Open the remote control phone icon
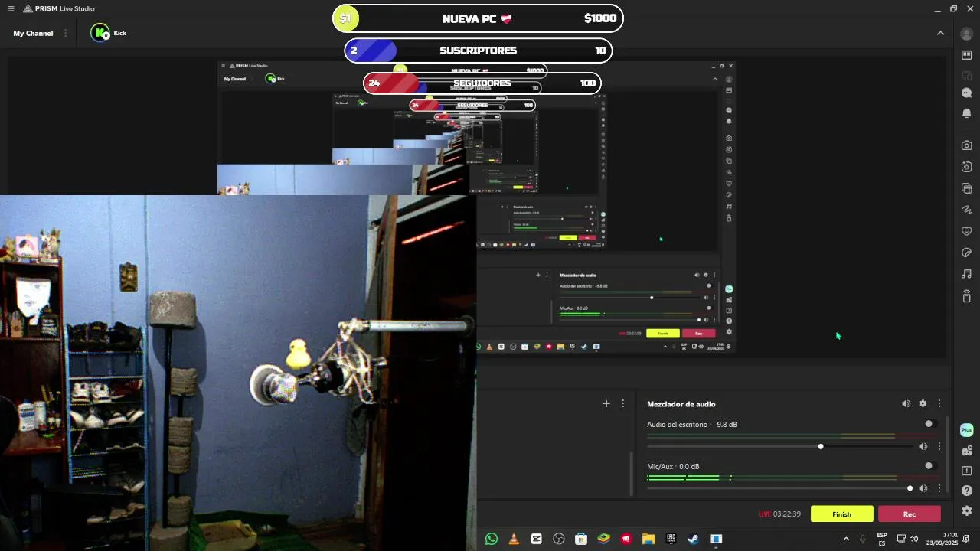The height and width of the screenshot is (551, 980). point(966,296)
